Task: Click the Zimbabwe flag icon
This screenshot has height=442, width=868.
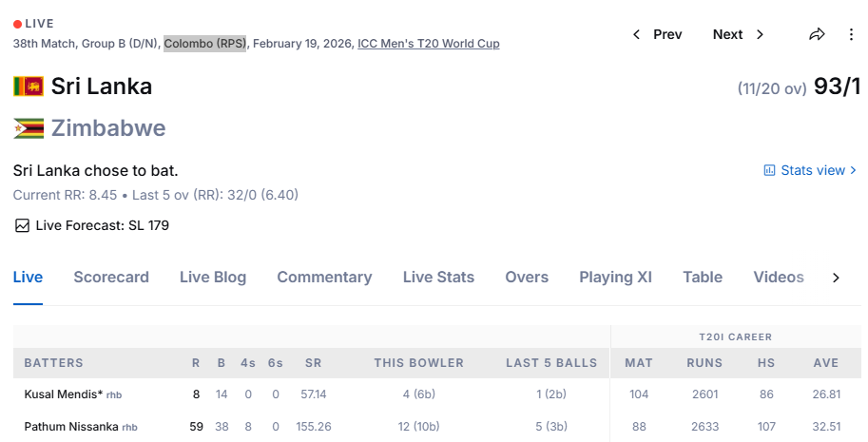Action: pos(29,128)
